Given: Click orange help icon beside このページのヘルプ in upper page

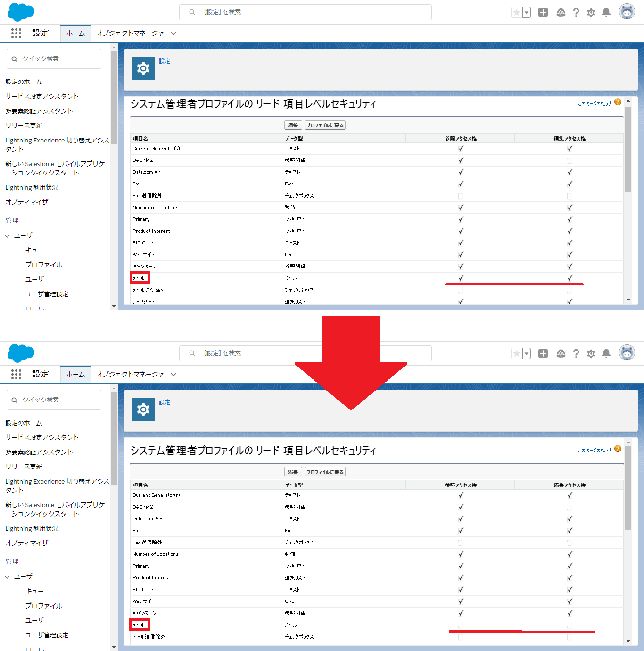Looking at the screenshot, I should (x=618, y=102).
